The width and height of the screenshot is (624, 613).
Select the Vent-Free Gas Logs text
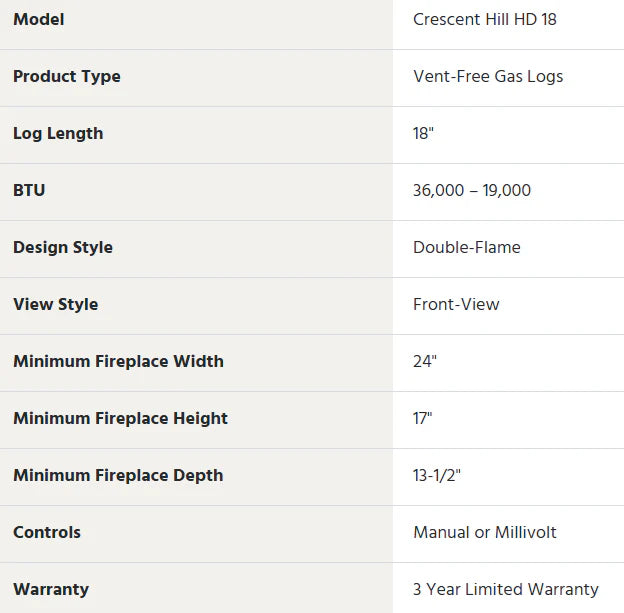tap(488, 76)
